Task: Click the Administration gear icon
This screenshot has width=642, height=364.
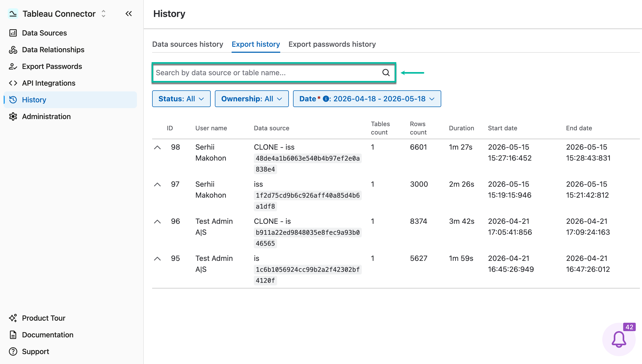Action: point(13,116)
